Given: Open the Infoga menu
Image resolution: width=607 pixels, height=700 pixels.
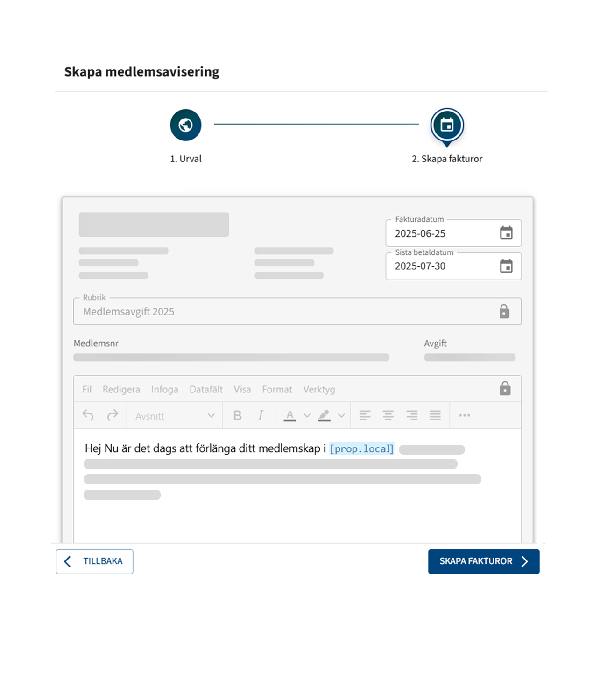Looking at the screenshot, I should 164,389.
